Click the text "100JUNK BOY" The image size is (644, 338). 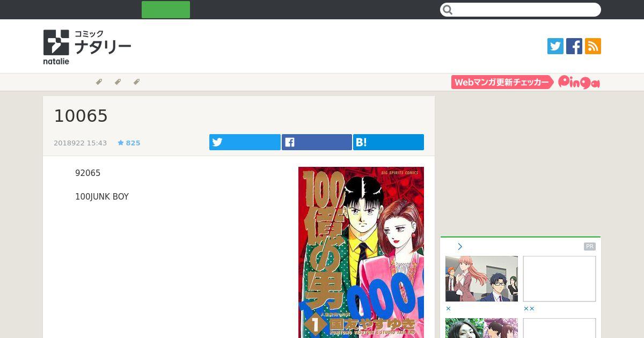coord(102,196)
